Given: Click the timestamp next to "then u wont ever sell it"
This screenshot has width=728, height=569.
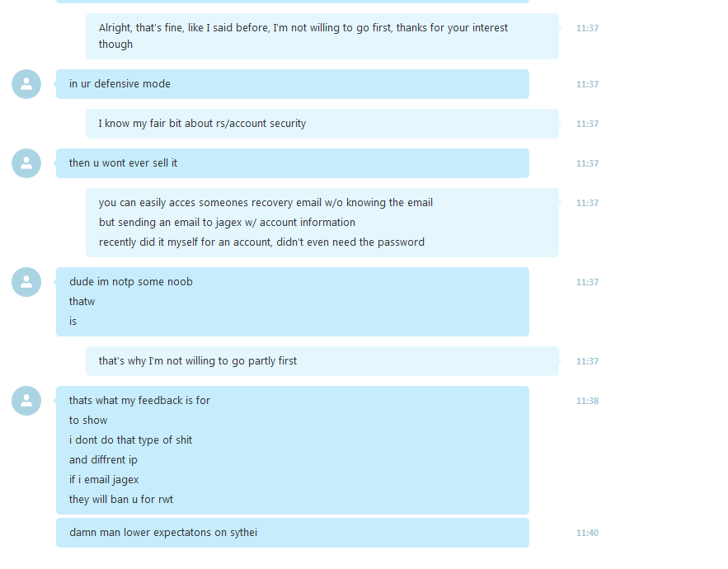Looking at the screenshot, I should 587,163.
